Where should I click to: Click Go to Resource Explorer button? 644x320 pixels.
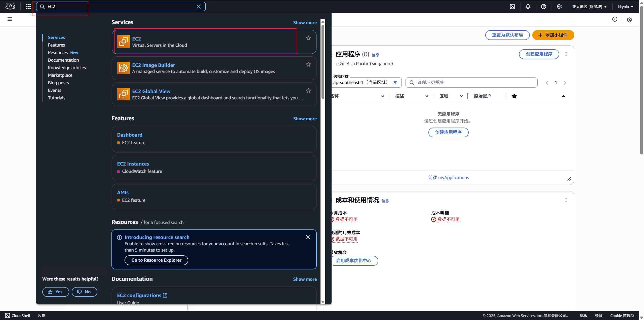tap(156, 260)
